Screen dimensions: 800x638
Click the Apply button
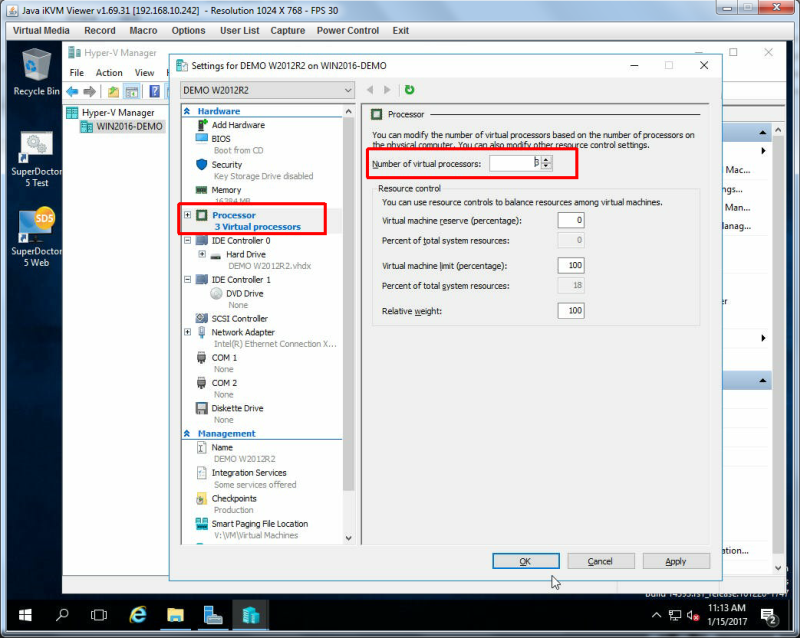click(676, 561)
